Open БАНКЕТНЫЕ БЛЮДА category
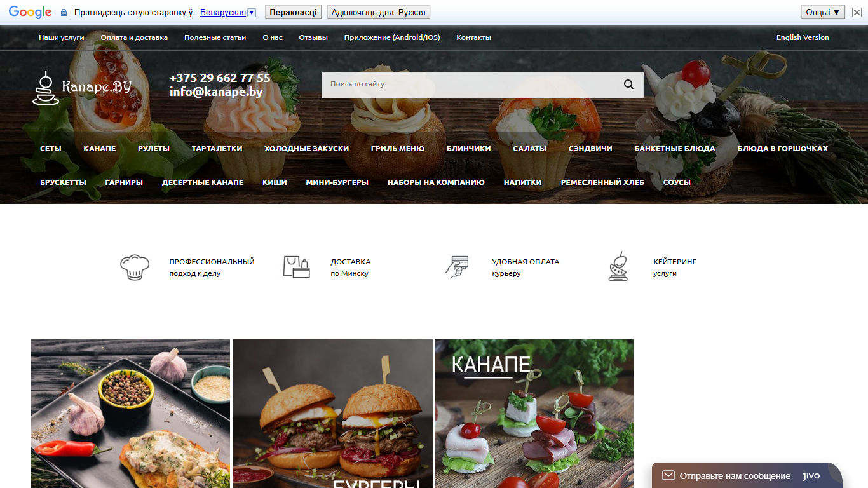The width and height of the screenshot is (868, 488). pyautogui.click(x=675, y=149)
